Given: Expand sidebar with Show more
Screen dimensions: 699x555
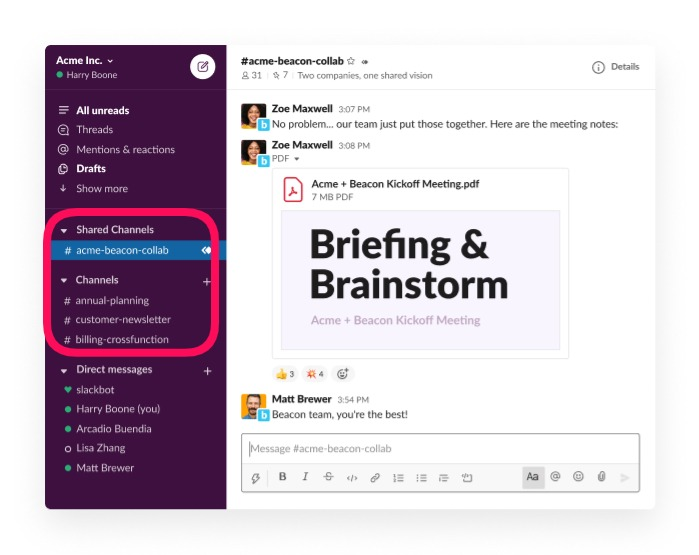Looking at the screenshot, I should [x=102, y=189].
